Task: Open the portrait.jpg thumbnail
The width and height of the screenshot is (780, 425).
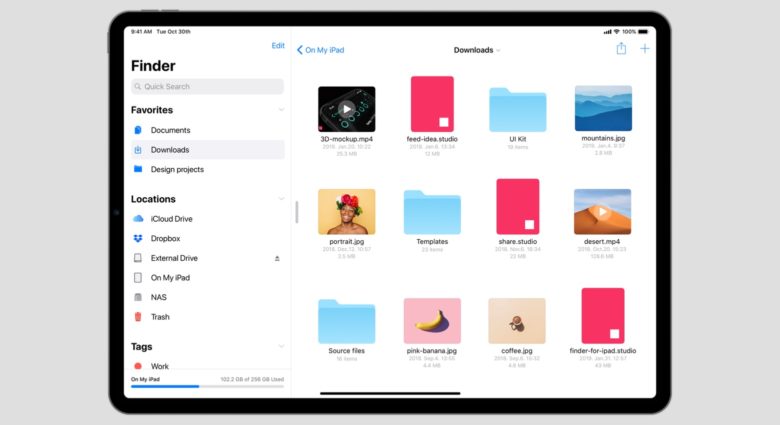Action: tap(347, 212)
